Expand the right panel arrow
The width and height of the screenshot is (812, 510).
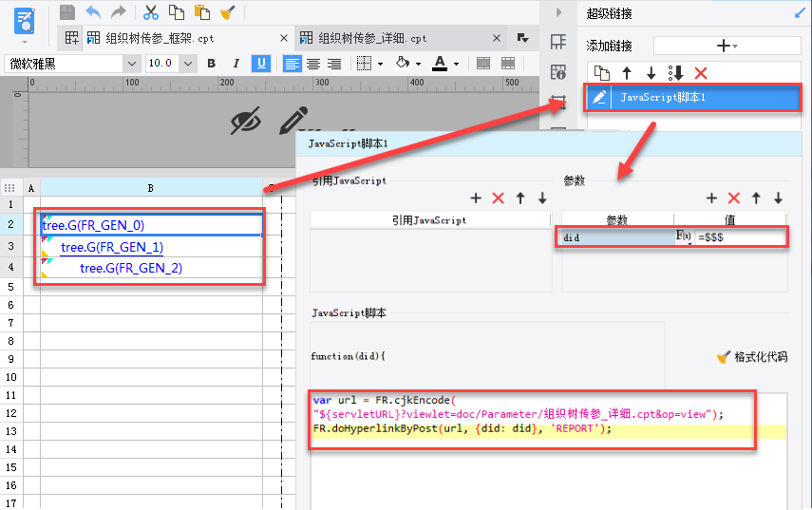click(558, 12)
